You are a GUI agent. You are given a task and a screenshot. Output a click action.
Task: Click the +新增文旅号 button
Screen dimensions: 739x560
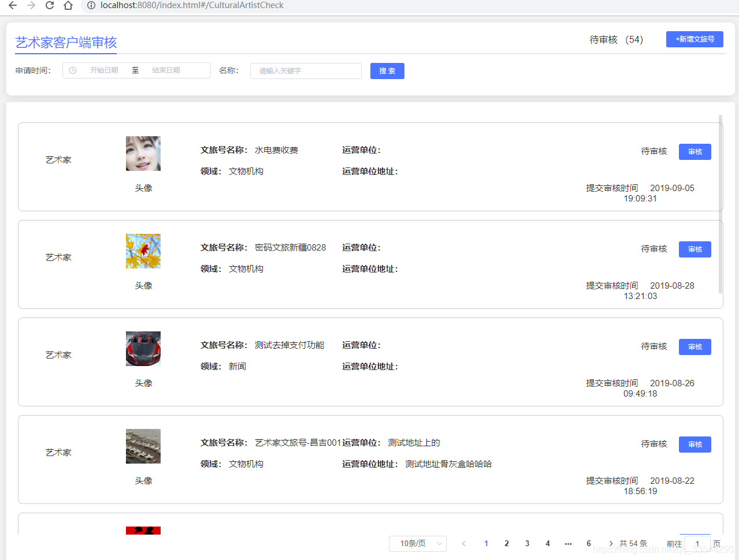[695, 39]
